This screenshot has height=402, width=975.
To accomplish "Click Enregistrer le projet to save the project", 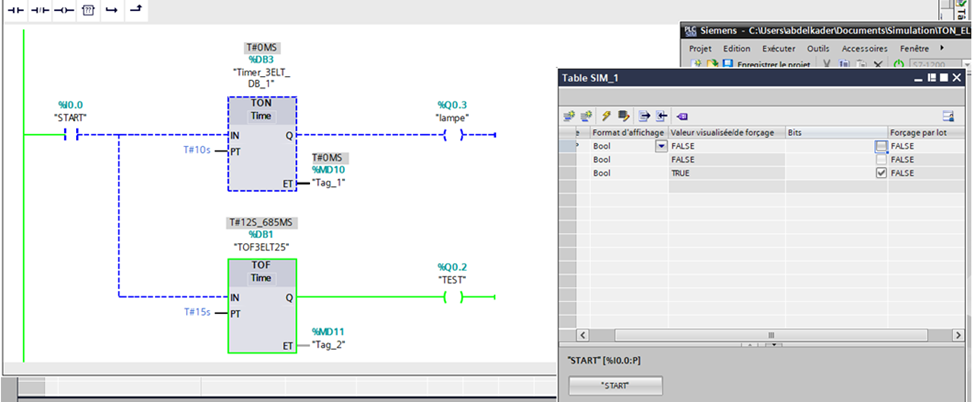I will click(772, 65).
